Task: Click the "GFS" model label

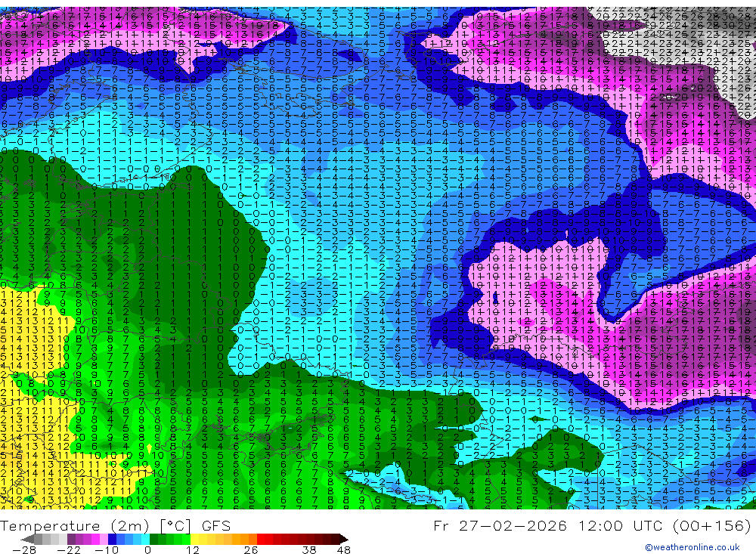Action: click(216, 526)
